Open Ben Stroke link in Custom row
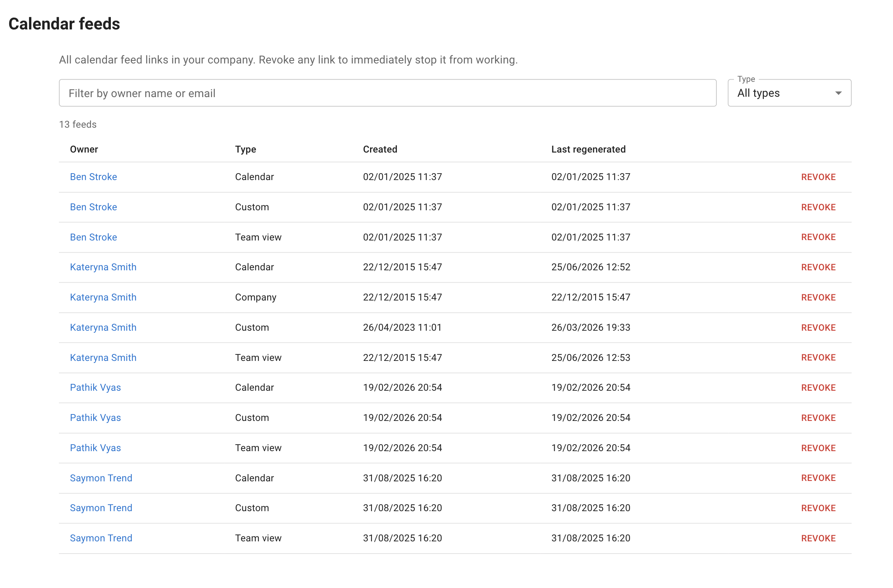 pos(93,207)
